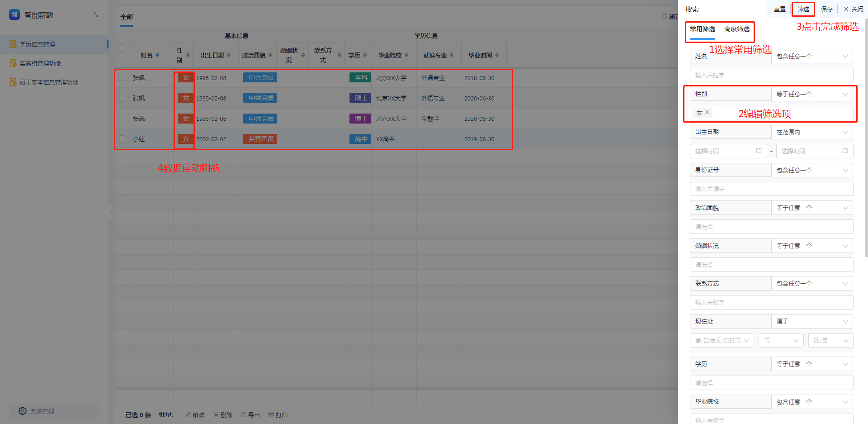Viewport: 868px width, 424px height.
Task: Click the 打印 printer icon
Action: pos(271,414)
